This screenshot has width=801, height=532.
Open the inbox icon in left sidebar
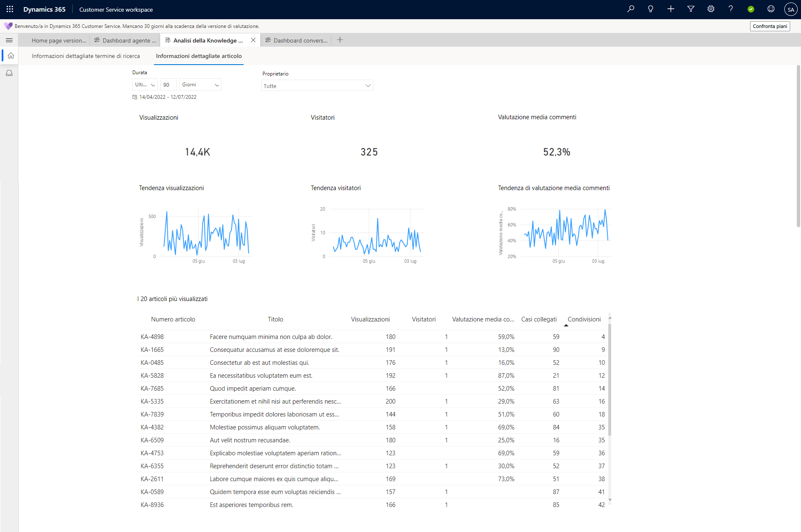click(x=9, y=73)
